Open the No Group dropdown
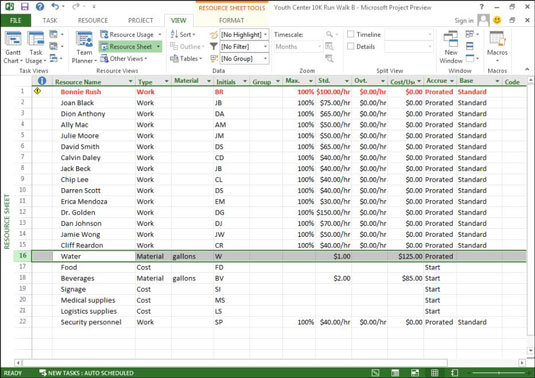Screen dimensions: 535x378 pos(265,59)
